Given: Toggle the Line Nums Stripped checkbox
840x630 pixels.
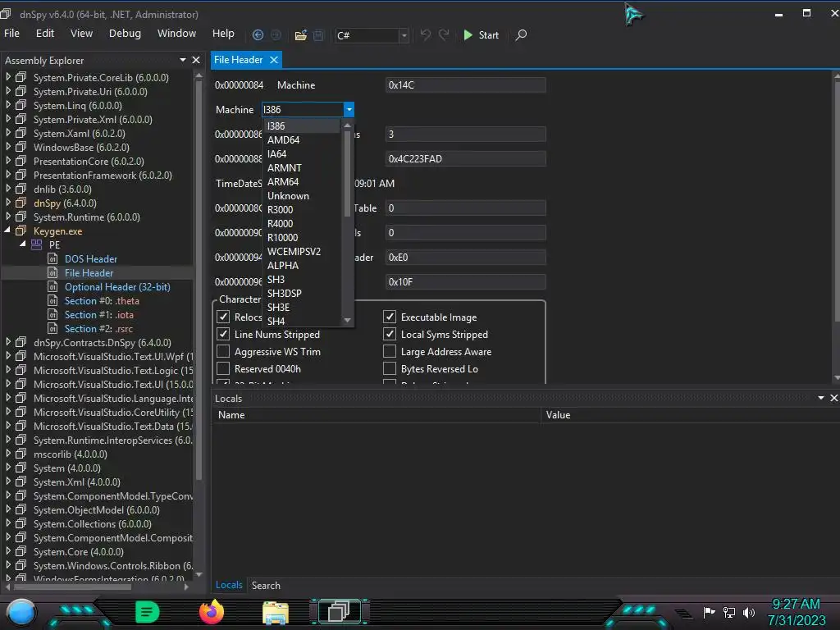Looking at the screenshot, I should coord(223,334).
